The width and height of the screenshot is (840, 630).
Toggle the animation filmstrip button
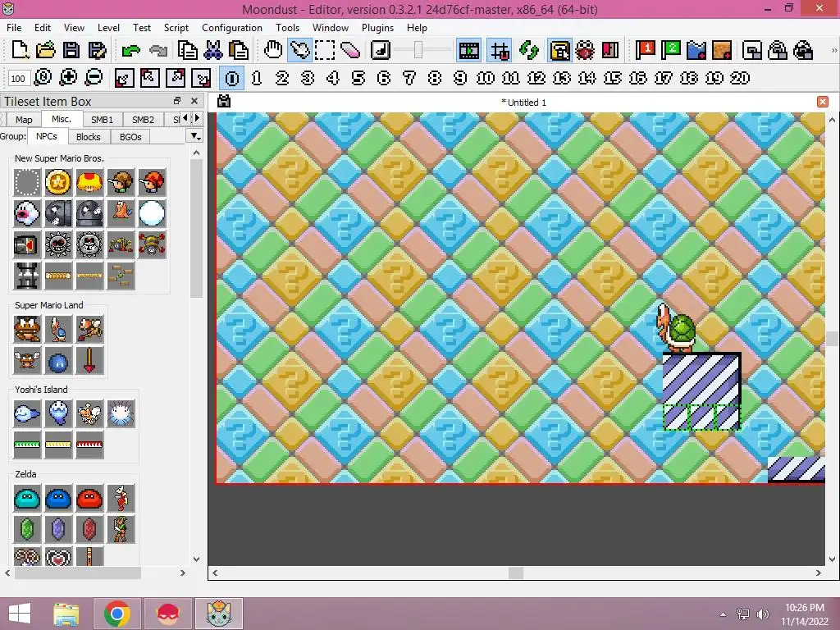click(468, 50)
